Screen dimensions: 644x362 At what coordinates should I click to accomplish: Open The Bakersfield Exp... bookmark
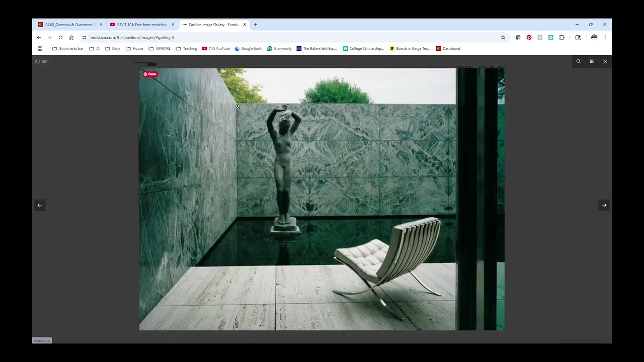pos(316,49)
